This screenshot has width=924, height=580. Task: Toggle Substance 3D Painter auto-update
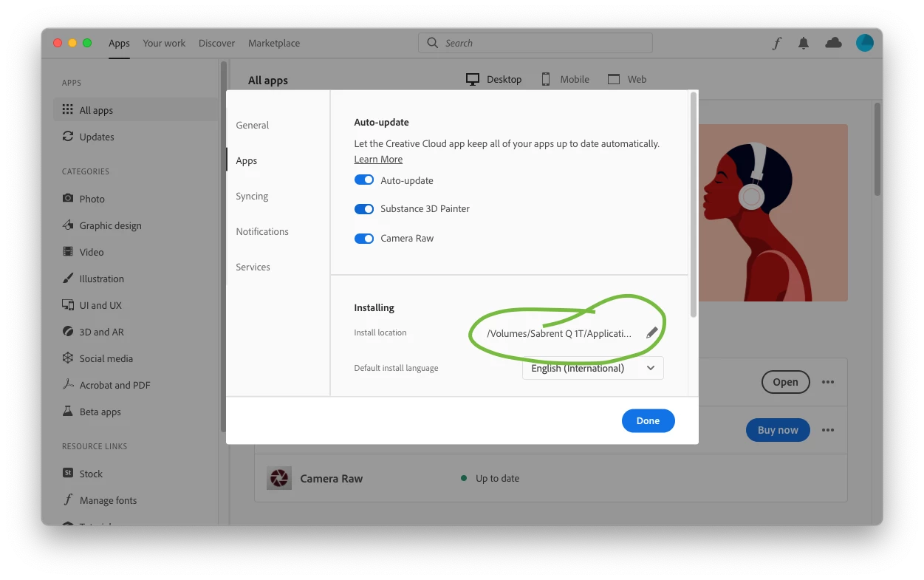click(x=364, y=209)
